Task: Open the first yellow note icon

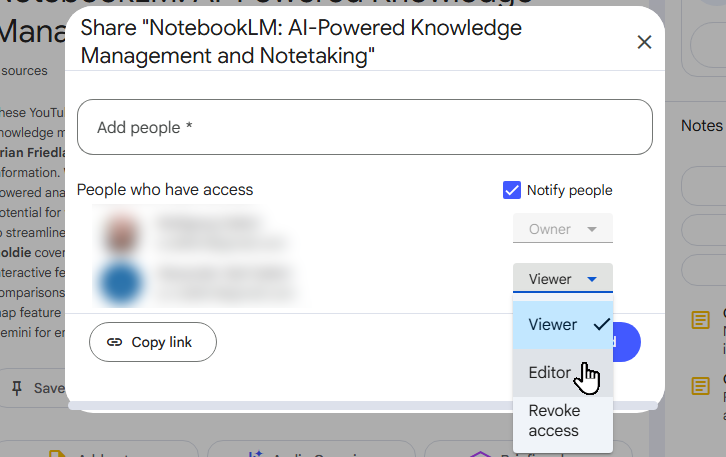Action: [701, 320]
